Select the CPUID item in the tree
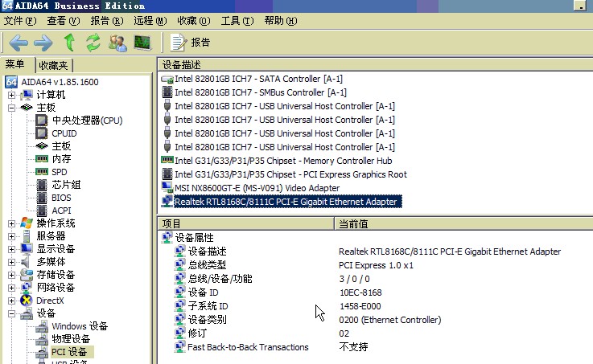The image size is (593, 364). (64, 133)
